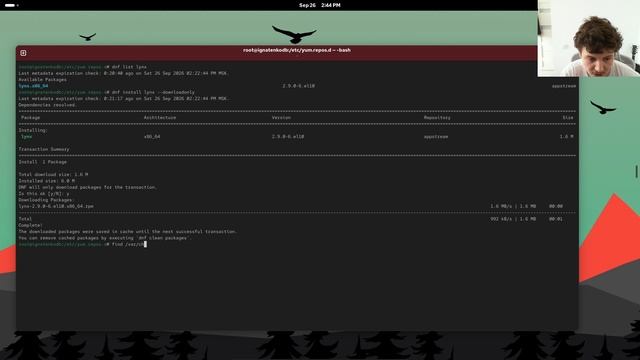
Task: Select terminal window title root@ignatenkodb:/etc/yum.repos.d
Action: 297,50
